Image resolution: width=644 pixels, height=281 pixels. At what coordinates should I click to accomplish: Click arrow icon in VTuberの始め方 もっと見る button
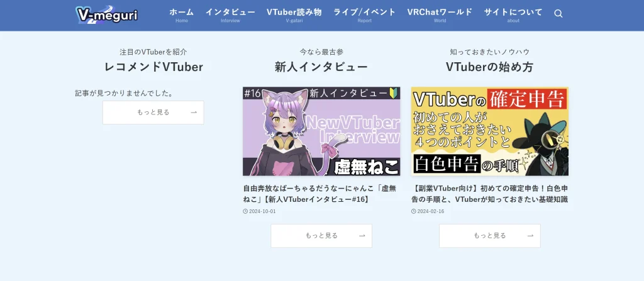click(x=531, y=236)
